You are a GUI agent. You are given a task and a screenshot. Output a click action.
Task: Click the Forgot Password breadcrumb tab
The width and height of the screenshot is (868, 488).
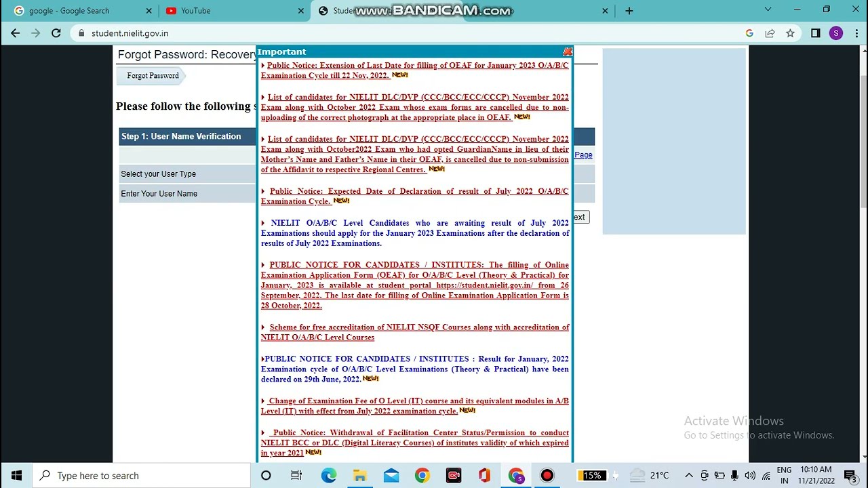pyautogui.click(x=153, y=76)
